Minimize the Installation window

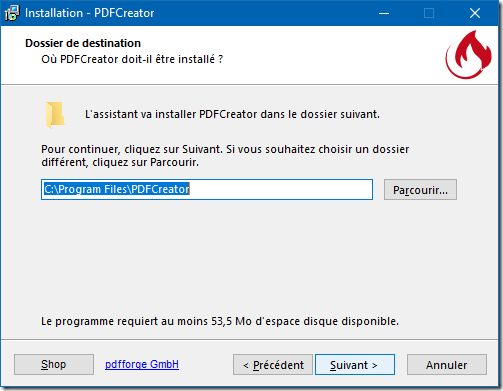coord(384,13)
